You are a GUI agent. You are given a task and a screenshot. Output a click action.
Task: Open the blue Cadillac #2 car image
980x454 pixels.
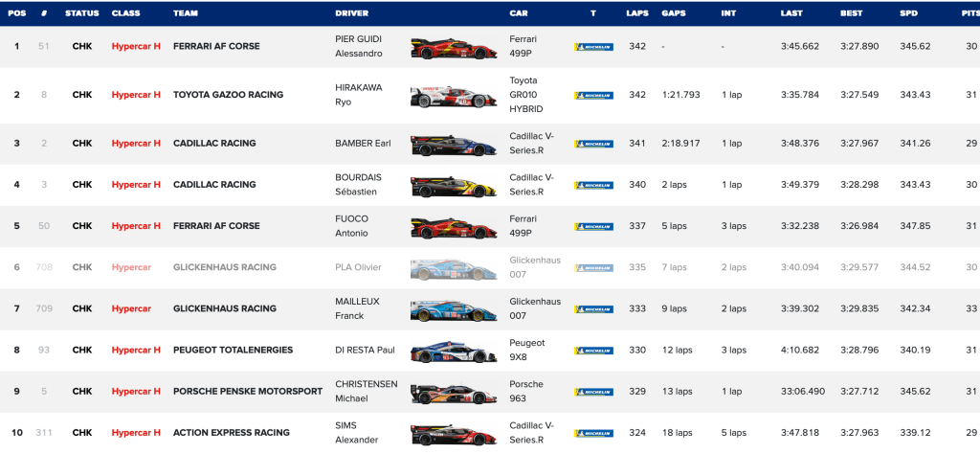click(x=454, y=145)
